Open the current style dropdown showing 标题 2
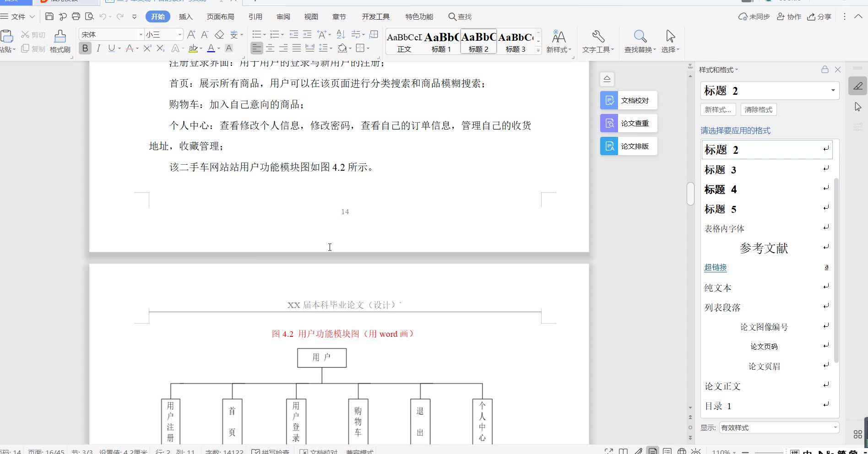 [x=833, y=91]
